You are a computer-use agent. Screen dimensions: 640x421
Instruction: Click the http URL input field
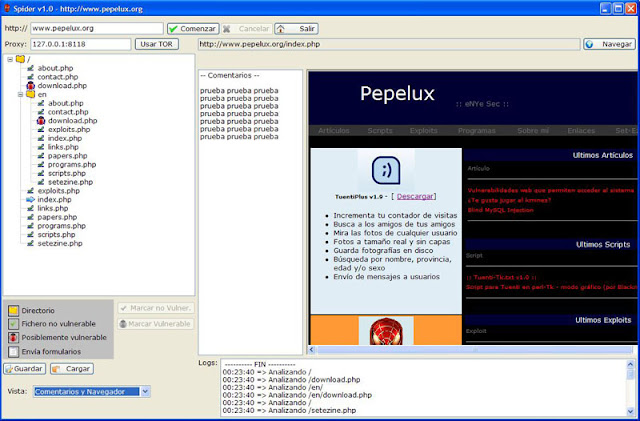point(96,29)
